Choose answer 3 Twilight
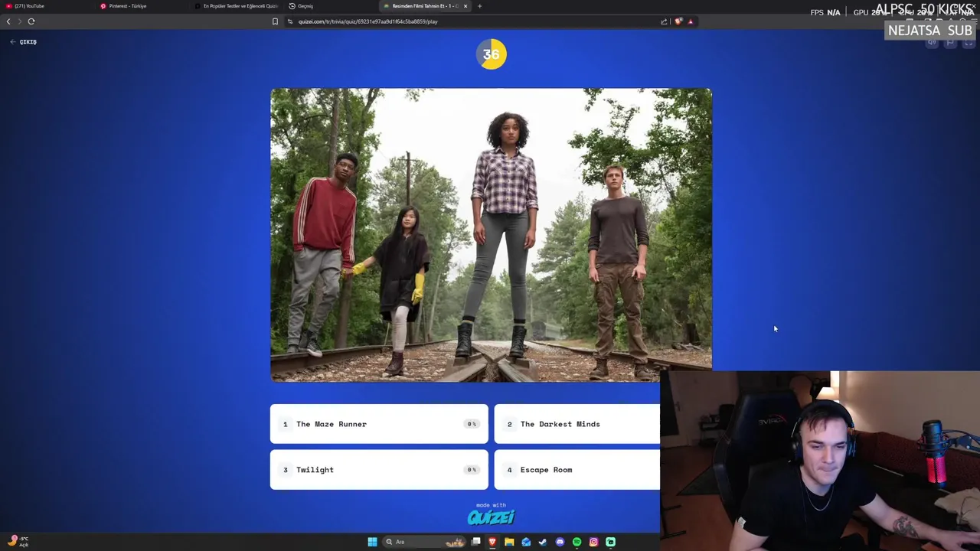This screenshot has width=980, height=551. pyautogui.click(x=379, y=470)
